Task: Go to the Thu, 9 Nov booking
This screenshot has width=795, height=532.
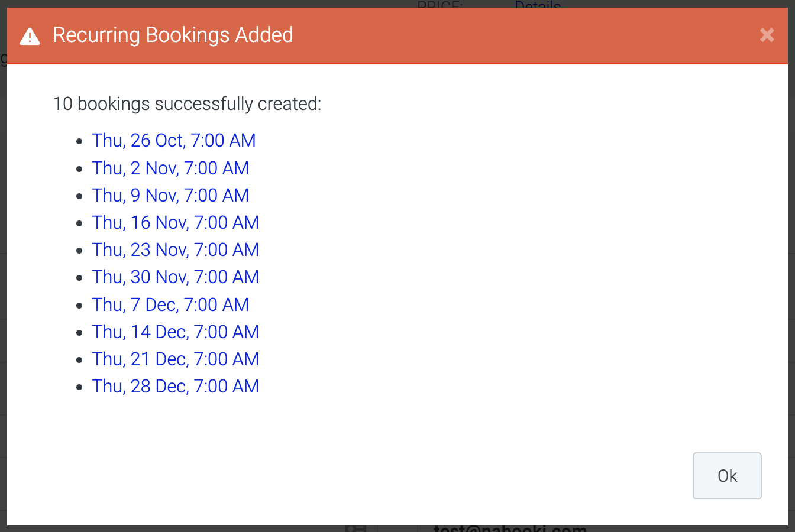Action: click(x=170, y=195)
